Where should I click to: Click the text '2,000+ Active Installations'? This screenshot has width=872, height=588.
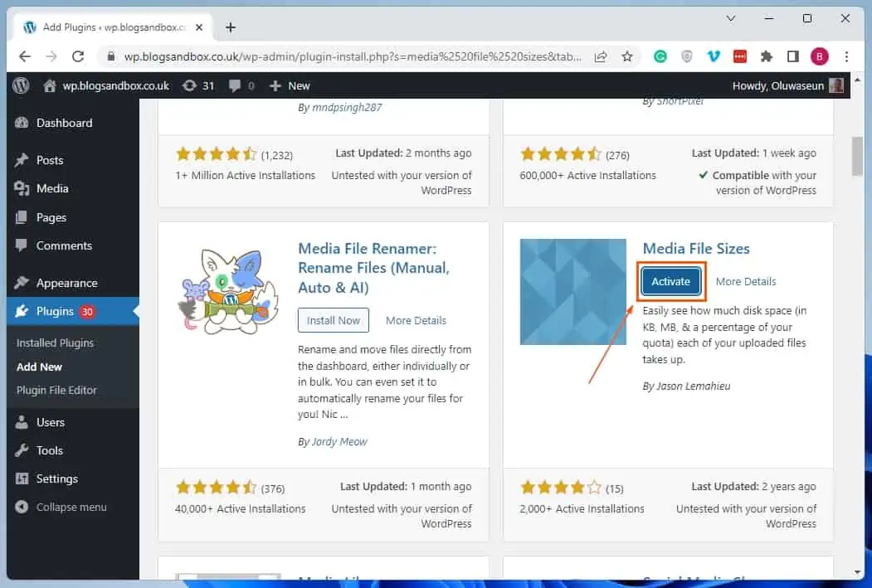tap(582, 508)
